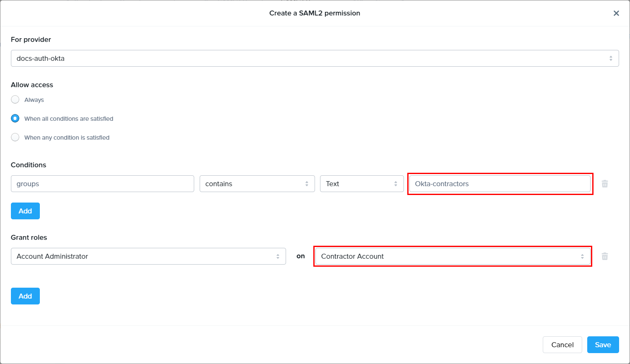This screenshot has height=364, width=630.
Task: Open the docs-auth-okta provider dropdown
Action: coord(315,58)
